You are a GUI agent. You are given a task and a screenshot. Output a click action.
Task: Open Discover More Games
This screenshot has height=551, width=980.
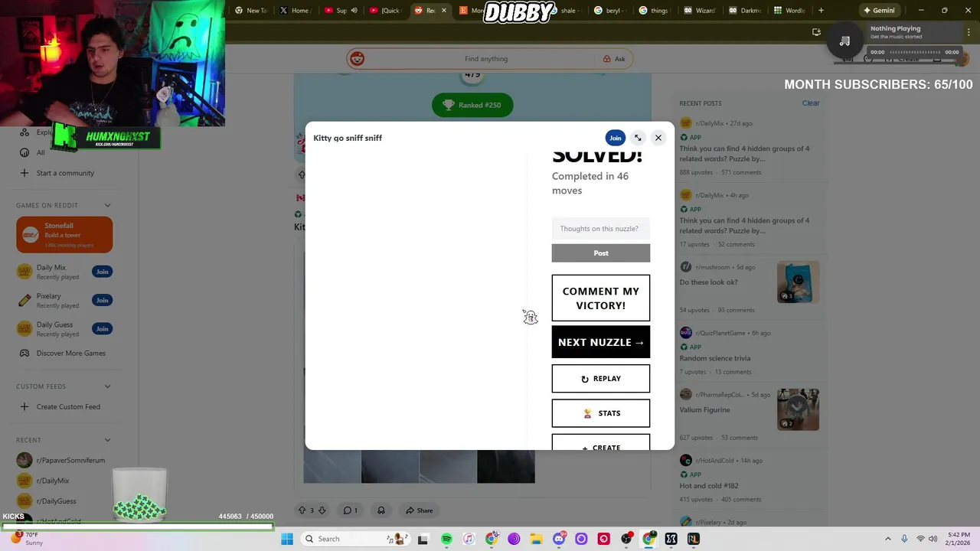[x=63, y=354]
